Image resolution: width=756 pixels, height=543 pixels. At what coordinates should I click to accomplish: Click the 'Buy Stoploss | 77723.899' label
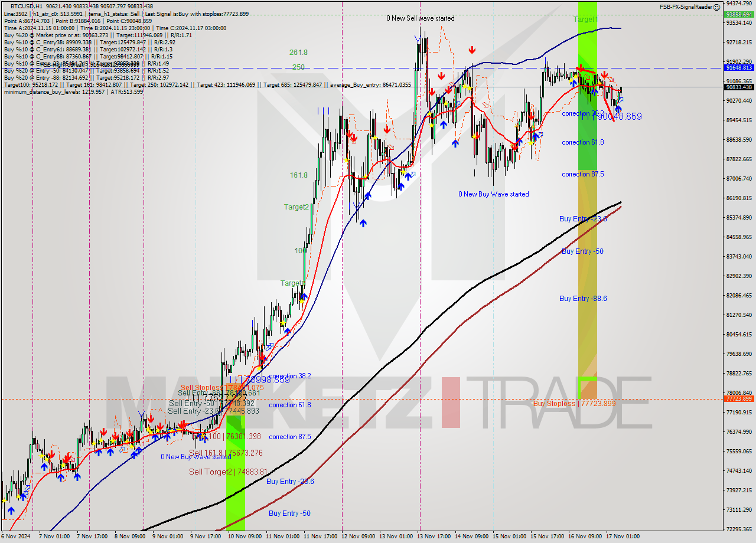(574, 404)
